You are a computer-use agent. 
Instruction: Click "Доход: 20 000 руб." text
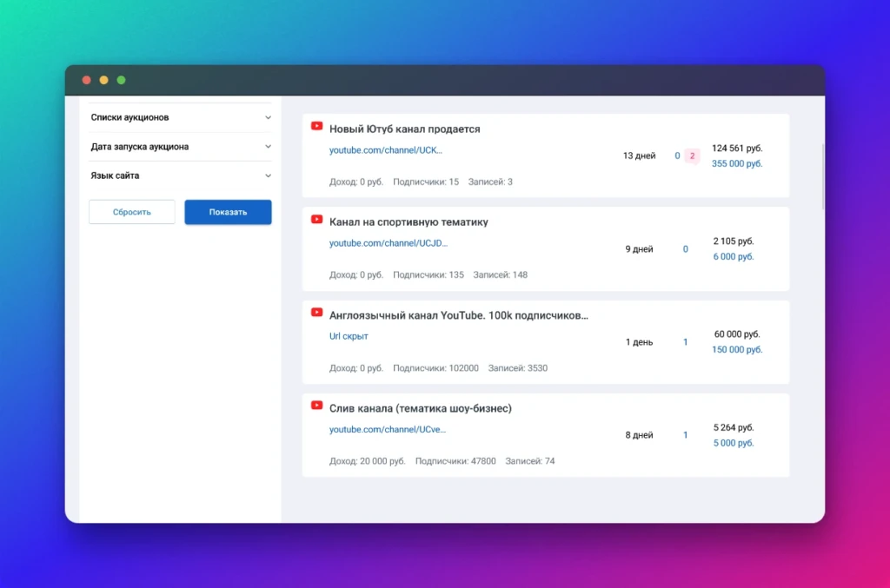tap(368, 461)
